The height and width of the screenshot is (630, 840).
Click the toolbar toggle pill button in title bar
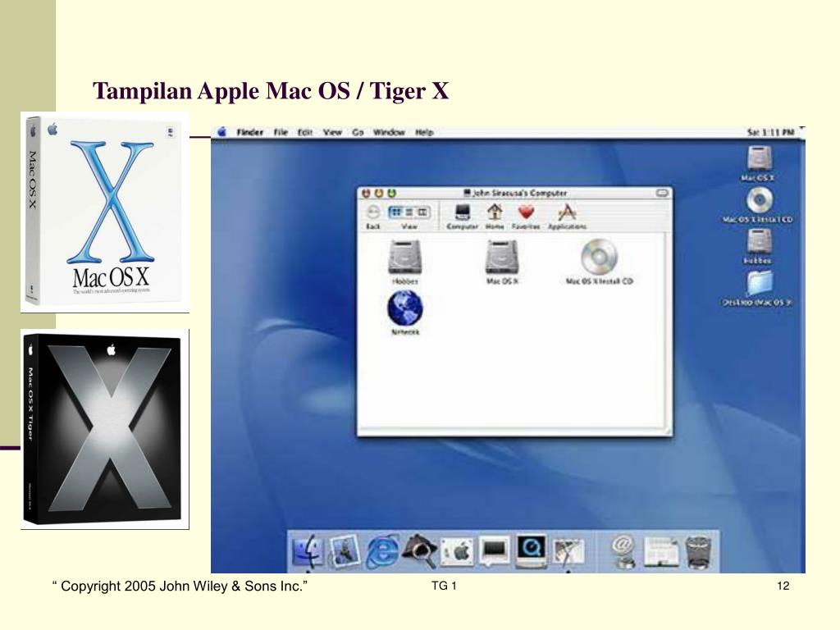(662, 193)
